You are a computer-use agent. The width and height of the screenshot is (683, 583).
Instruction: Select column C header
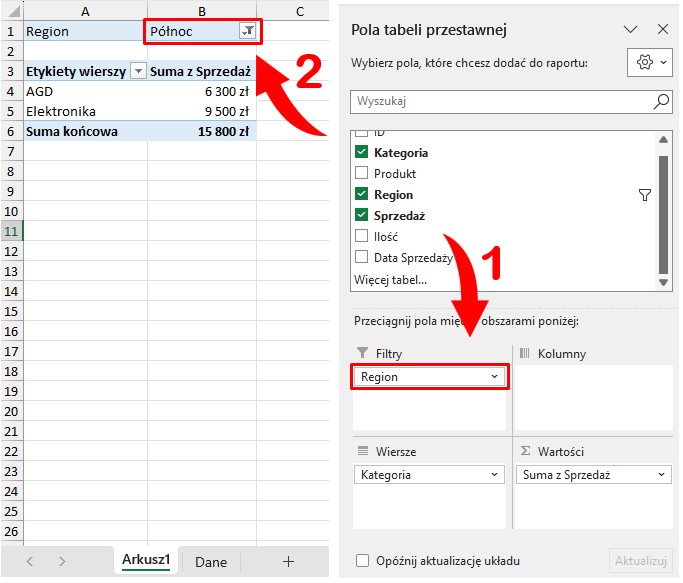point(300,11)
